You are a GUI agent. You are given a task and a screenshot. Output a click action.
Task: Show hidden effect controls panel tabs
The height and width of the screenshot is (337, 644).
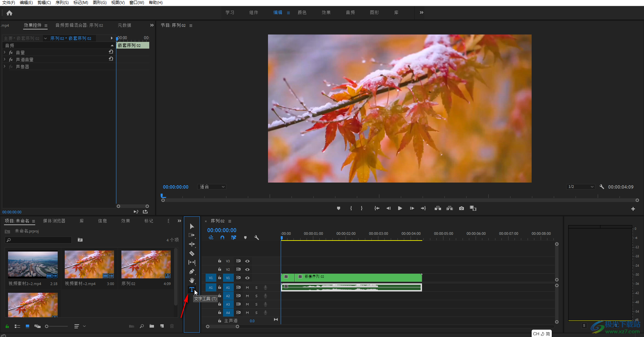(152, 25)
